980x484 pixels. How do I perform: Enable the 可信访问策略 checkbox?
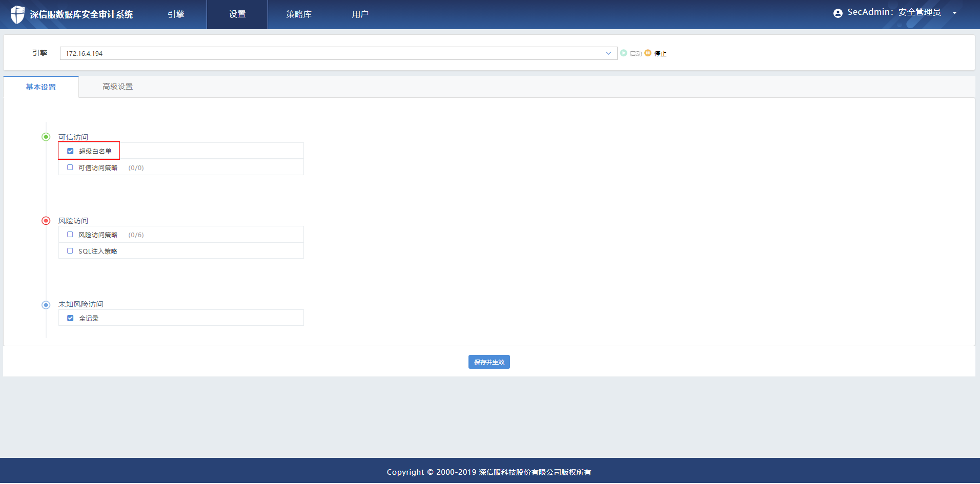(x=70, y=167)
